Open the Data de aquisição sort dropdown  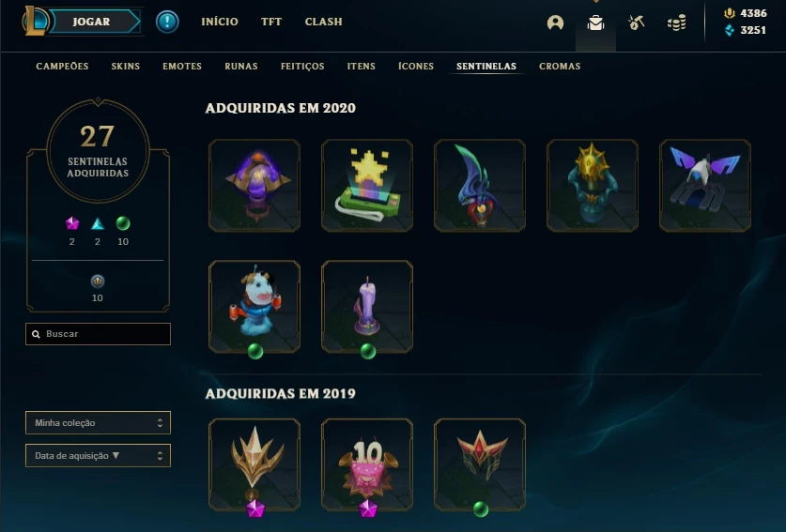click(x=98, y=455)
